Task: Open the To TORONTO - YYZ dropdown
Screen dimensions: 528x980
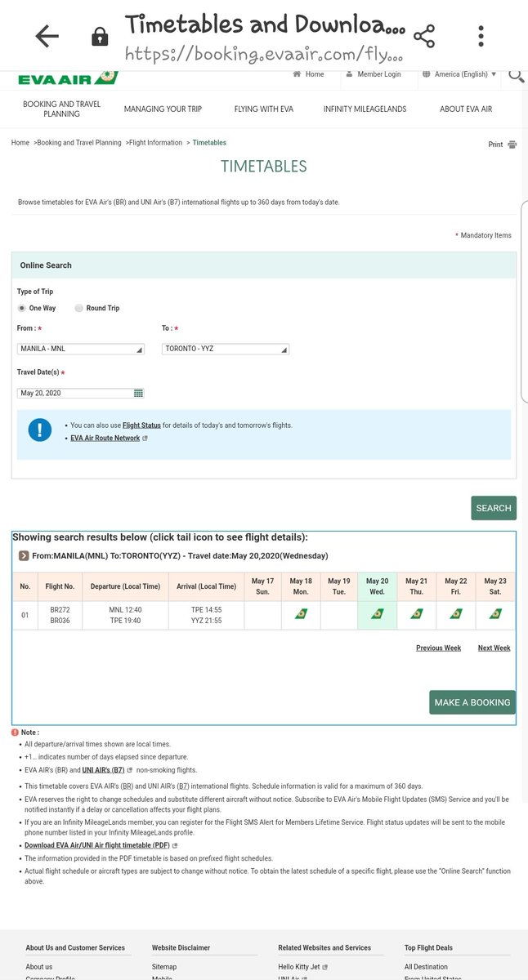Action: [x=226, y=349]
